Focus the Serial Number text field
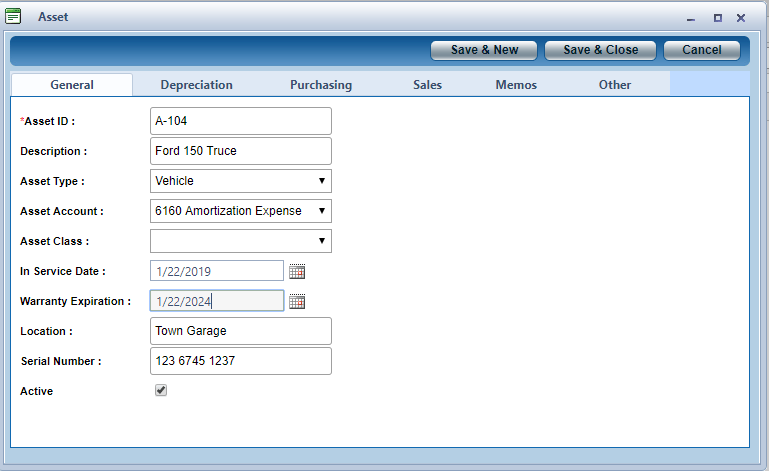This screenshot has width=769, height=471. click(x=240, y=361)
